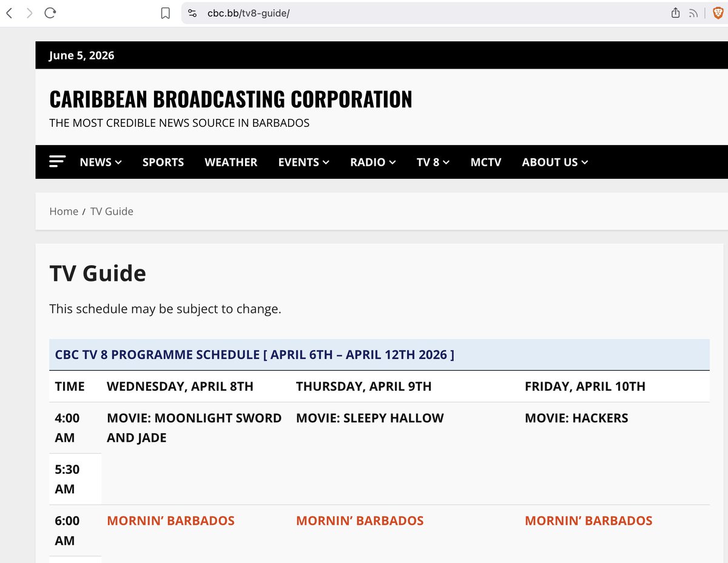Open the hamburger menu icon in navbar

[x=58, y=161]
